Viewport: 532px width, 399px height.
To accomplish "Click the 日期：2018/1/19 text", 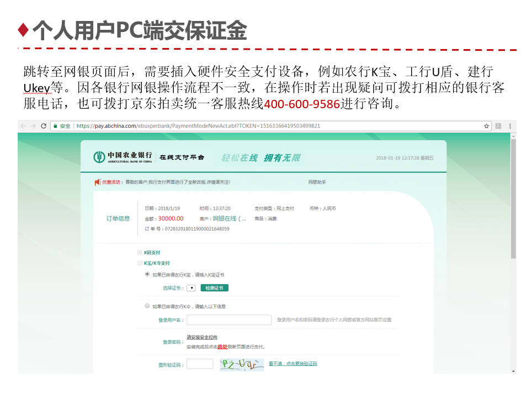I will click(162, 208).
